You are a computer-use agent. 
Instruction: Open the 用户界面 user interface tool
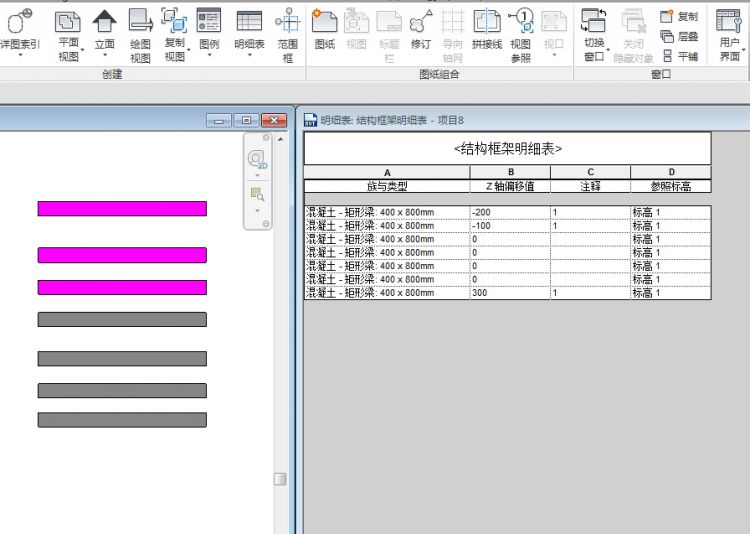coord(729,35)
